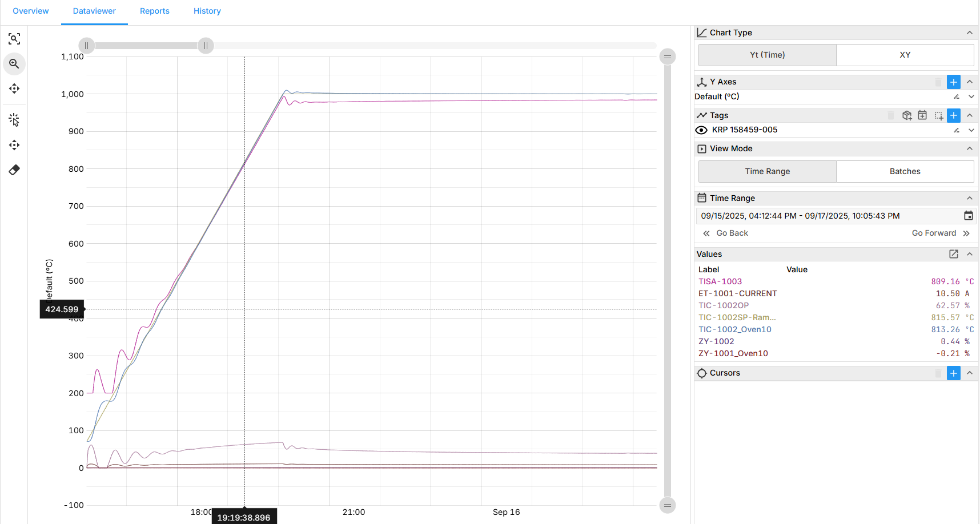Collapse the Chart Type section
This screenshot has width=980, height=524.
(x=969, y=33)
